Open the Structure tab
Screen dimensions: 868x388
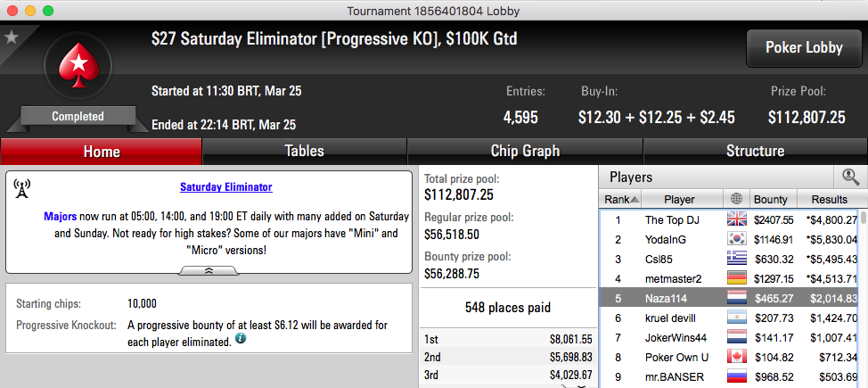click(x=755, y=152)
